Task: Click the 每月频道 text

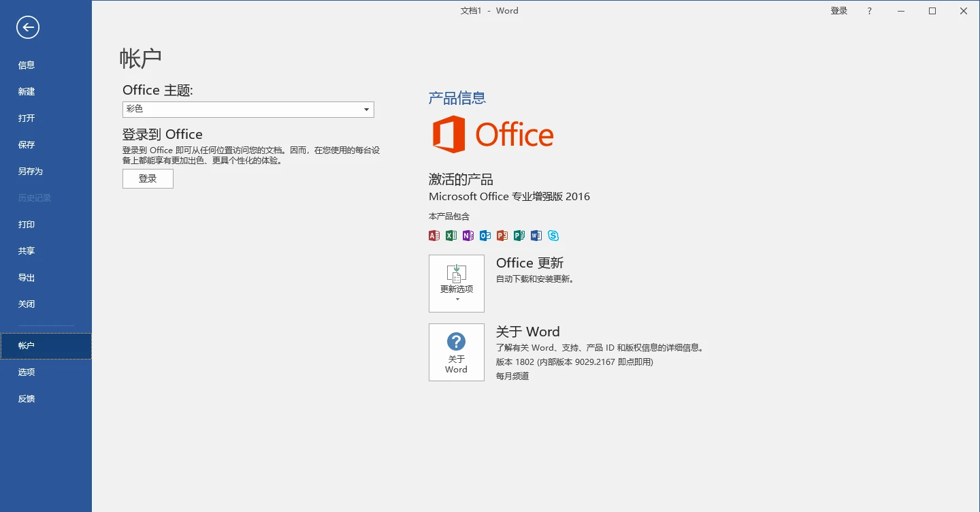Action: click(512, 376)
